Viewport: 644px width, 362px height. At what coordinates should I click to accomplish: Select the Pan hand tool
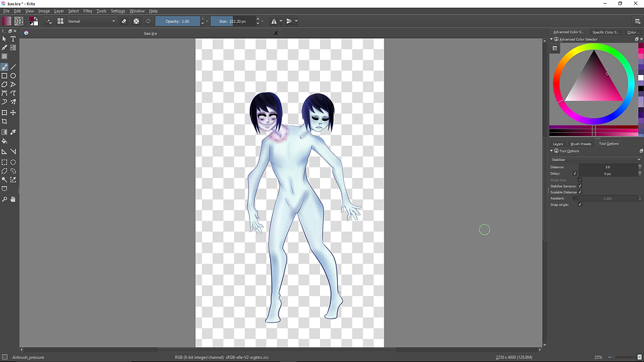click(x=13, y=199)
